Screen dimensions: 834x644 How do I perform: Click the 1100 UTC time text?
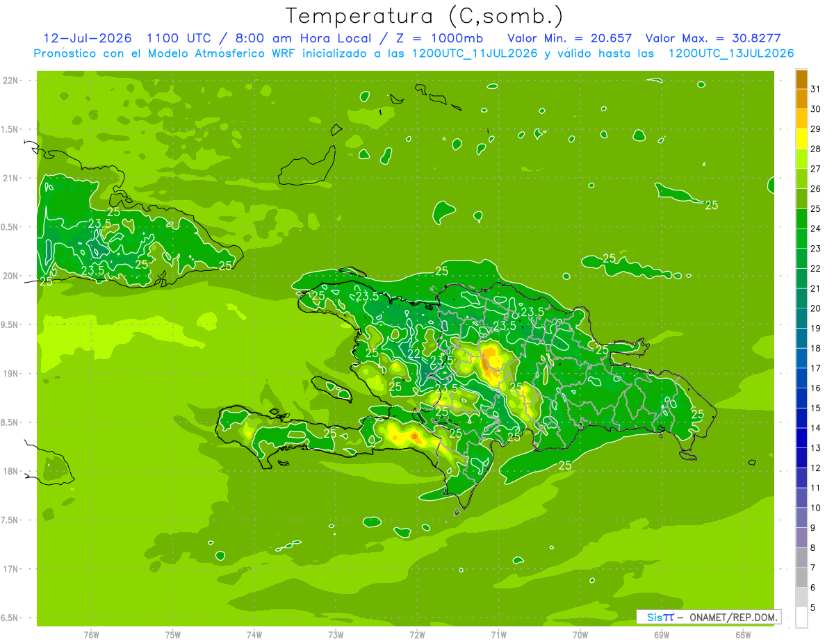tap(177, 38)
